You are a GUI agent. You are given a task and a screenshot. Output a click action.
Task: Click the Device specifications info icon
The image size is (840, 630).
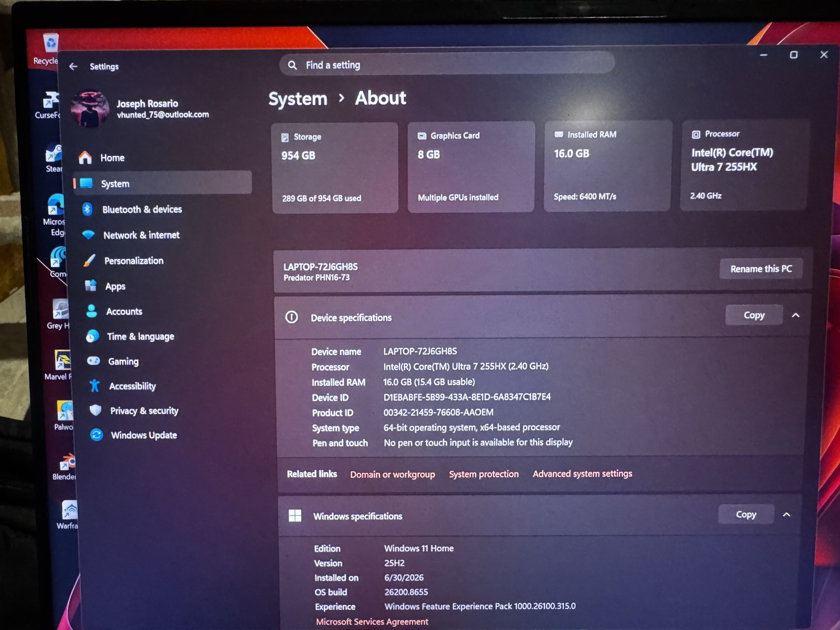click(291, 317)
